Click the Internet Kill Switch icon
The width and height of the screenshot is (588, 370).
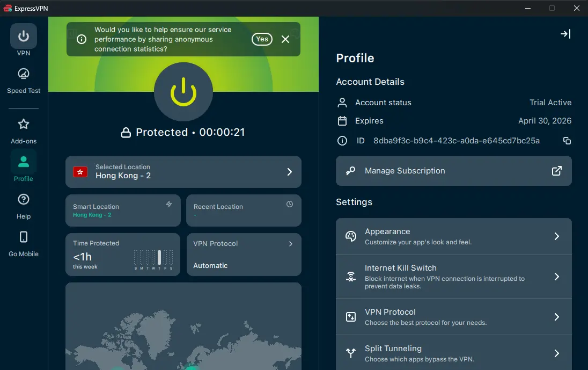pos(351,277)
